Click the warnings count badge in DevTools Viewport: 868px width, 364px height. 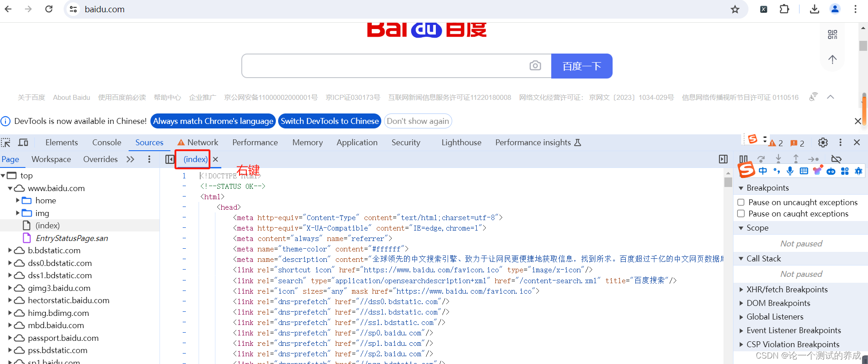(776, 143)
